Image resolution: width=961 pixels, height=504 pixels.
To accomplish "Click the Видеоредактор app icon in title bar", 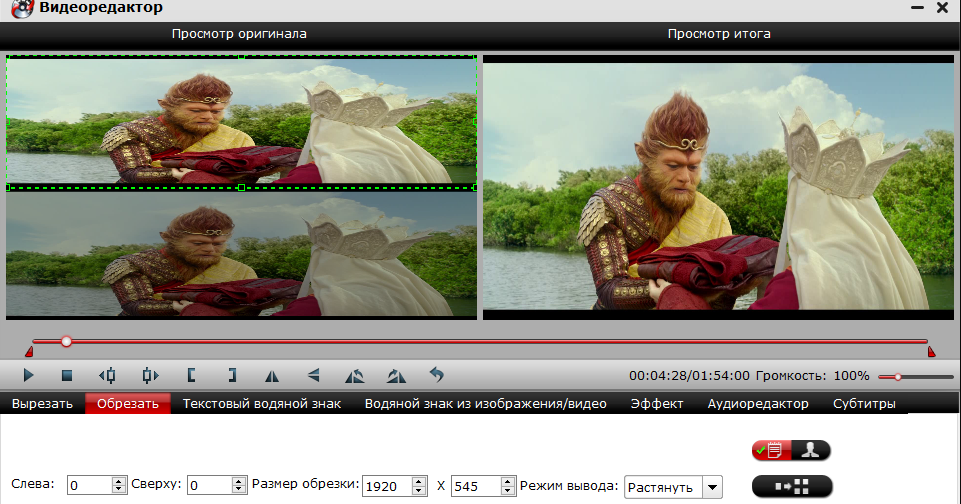I will 22,9.
